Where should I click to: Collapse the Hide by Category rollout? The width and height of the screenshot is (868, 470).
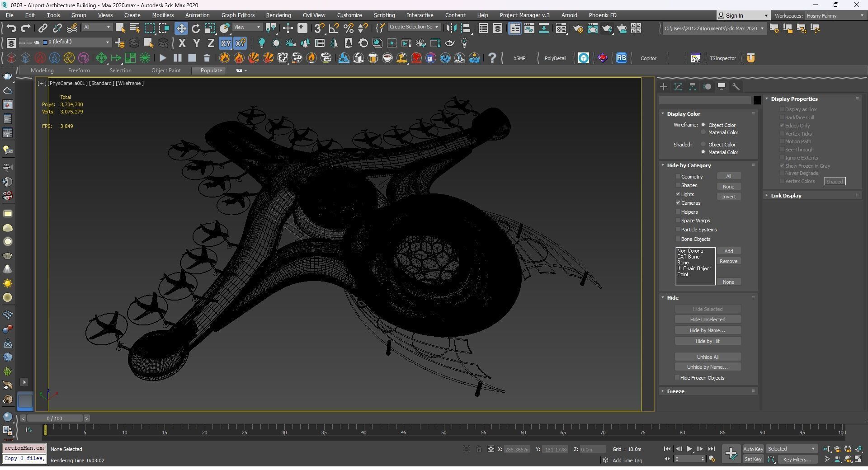click(x=689, y=165)
